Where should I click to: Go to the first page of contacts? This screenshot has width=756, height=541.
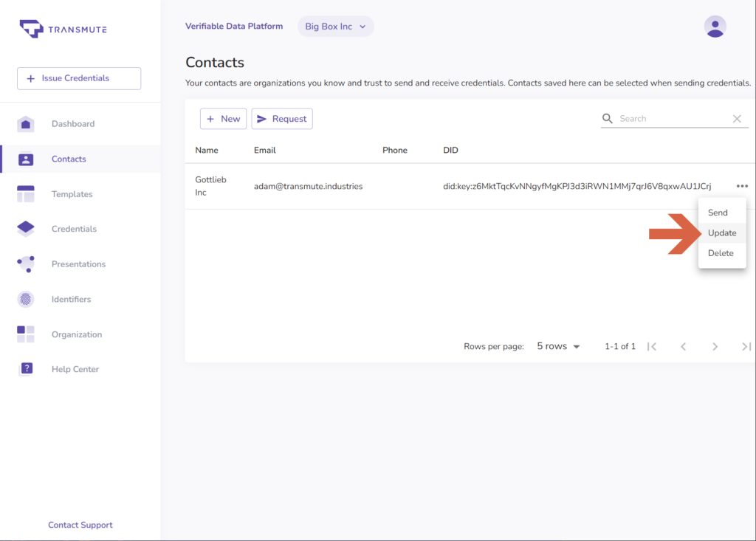652,346
